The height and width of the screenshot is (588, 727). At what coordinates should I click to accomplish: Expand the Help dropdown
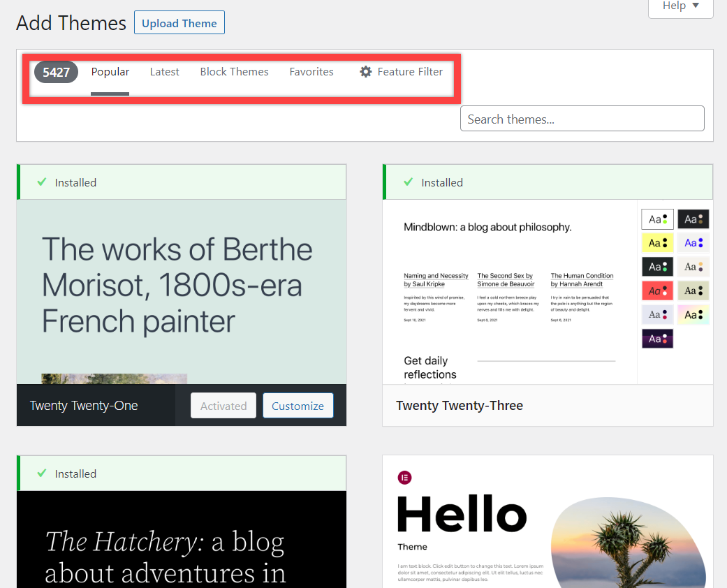[680, 6]
